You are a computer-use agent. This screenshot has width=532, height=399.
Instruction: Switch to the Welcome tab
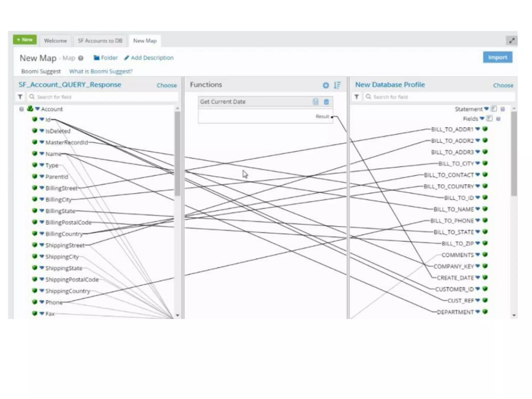[55, 41]
